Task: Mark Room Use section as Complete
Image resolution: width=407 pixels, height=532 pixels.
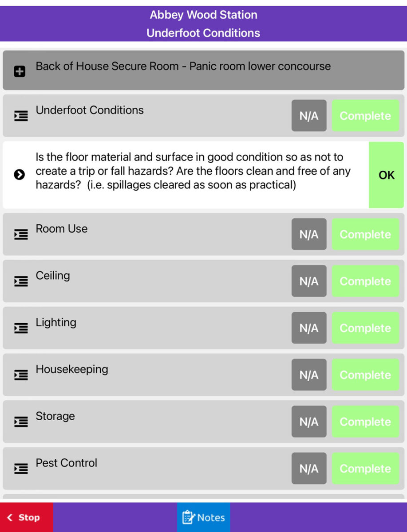Action: click(365, 235)
